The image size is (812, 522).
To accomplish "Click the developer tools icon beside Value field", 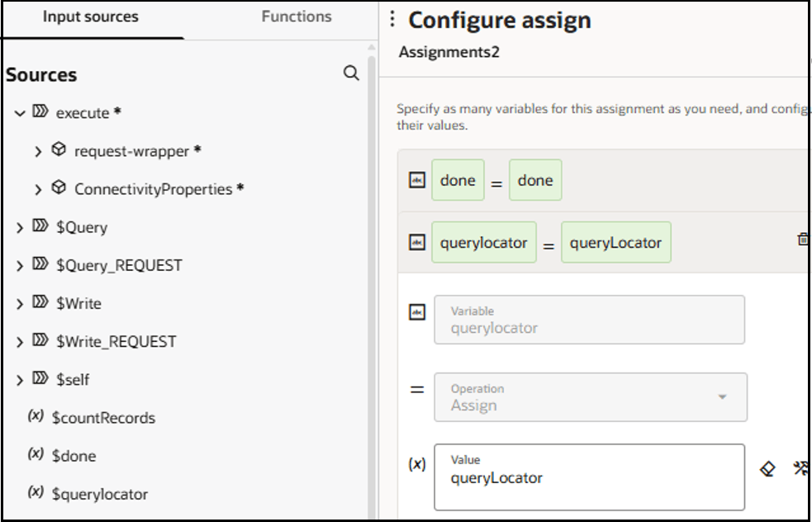I will point(800,469).
